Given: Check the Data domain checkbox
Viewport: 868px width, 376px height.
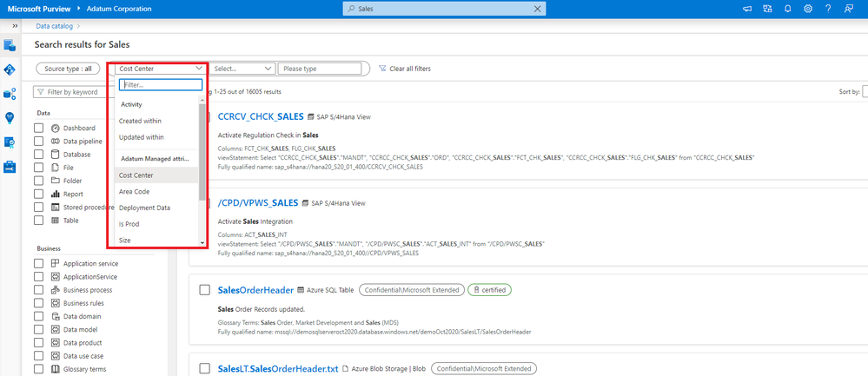Looking at the screenshot, I should pyautogui.click(x=38, y=316).
